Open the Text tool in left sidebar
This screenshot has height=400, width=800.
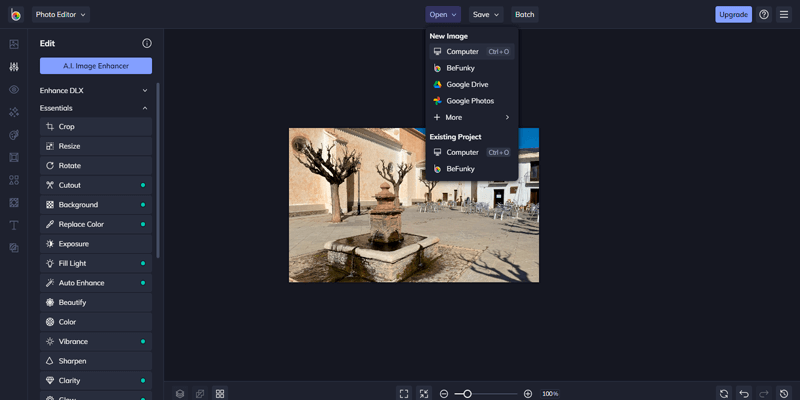point(14,225)
